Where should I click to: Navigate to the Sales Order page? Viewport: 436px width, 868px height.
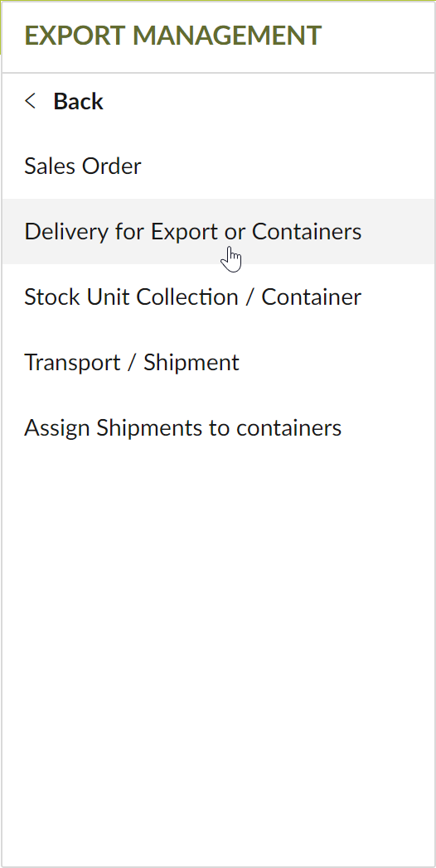point(83,166)
